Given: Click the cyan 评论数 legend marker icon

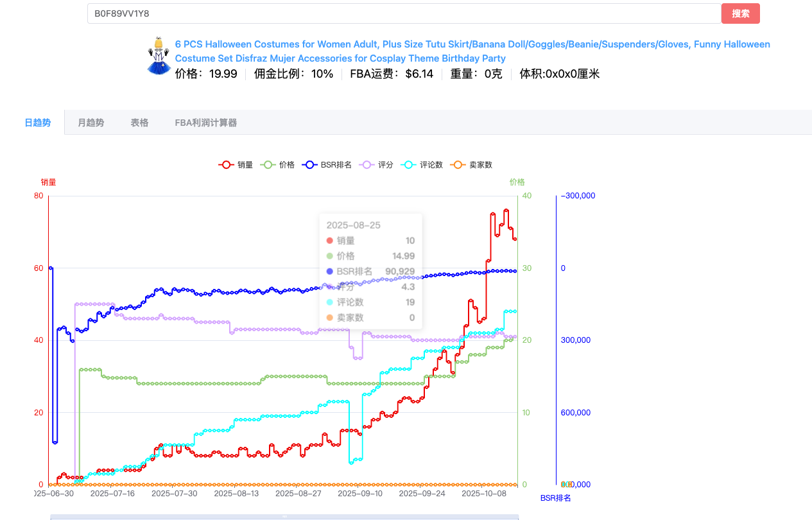Looking at the screenshot, I should tap(408, 165).
